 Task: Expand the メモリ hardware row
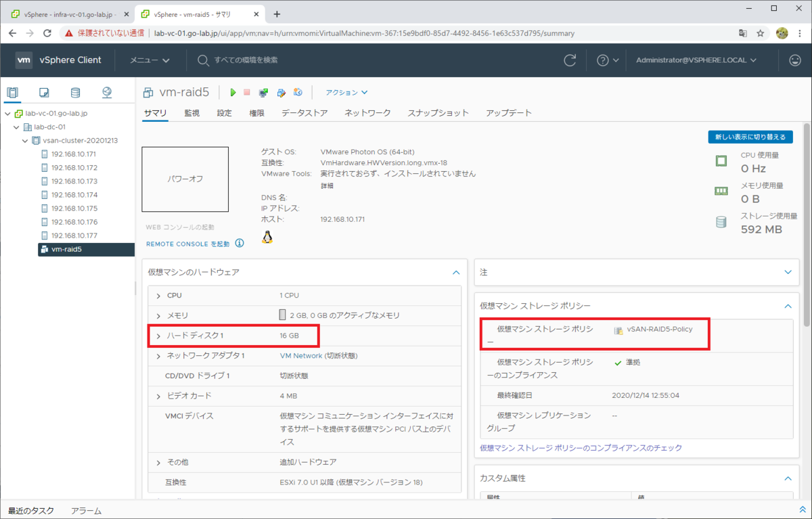pyautogui.click(x=158, y=315)
